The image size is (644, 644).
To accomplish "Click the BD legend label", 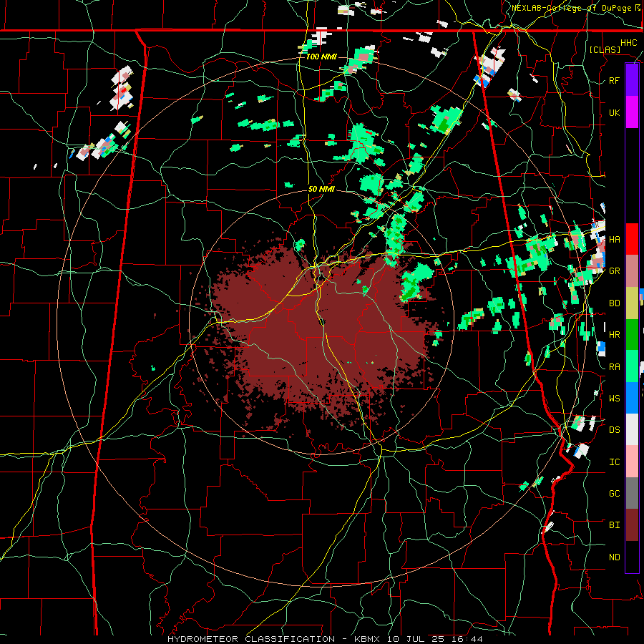I will pyautogui.click(x=614, y=303).
